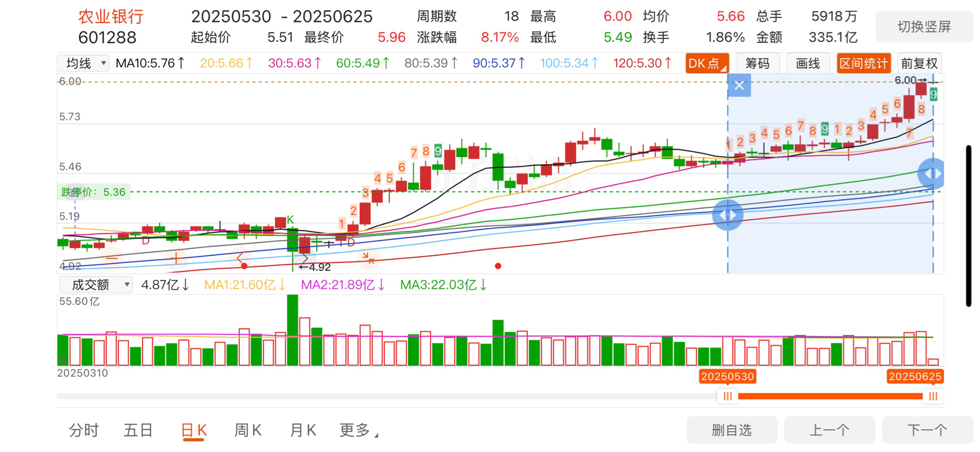Click the red dot marker below chart center
This screenshot has height=452, width=980.
pyautogui.click(x=498, y=266)
